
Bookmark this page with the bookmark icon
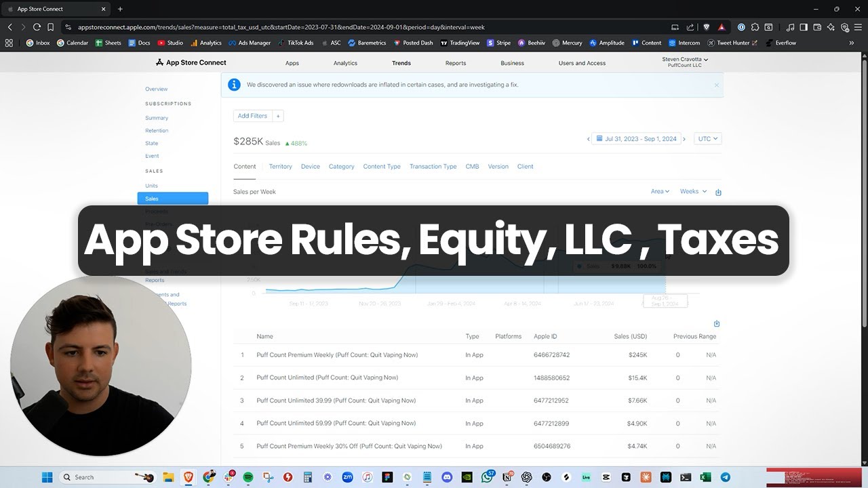[x=50, y=27]
